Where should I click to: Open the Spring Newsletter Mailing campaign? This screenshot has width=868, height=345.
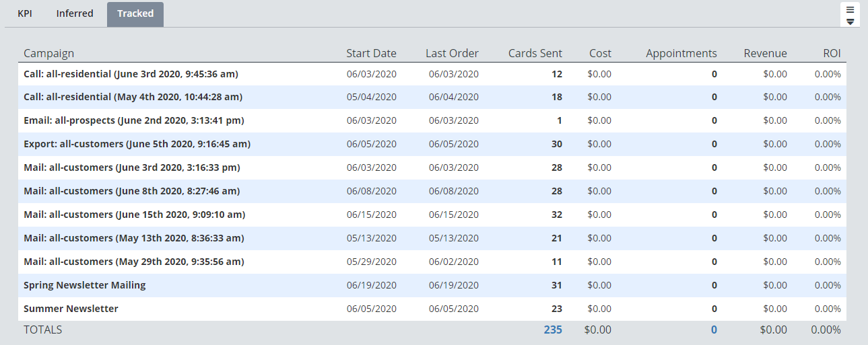[x=85, y=285]
